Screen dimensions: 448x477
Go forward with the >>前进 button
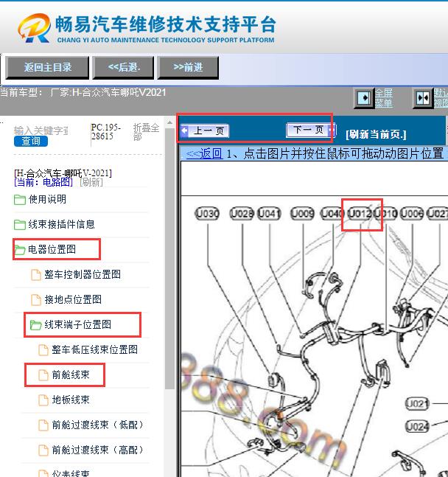pyautogui.click(x=188, y=68)
